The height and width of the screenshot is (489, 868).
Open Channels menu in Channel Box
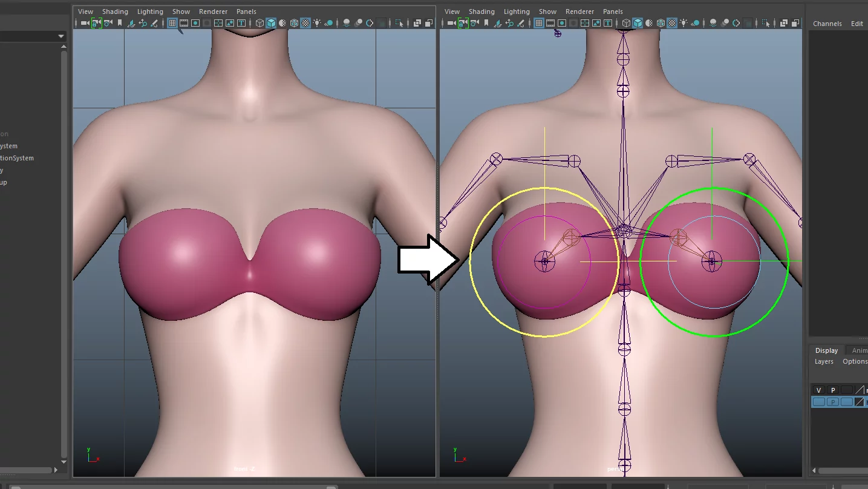[x=827, y=24]
